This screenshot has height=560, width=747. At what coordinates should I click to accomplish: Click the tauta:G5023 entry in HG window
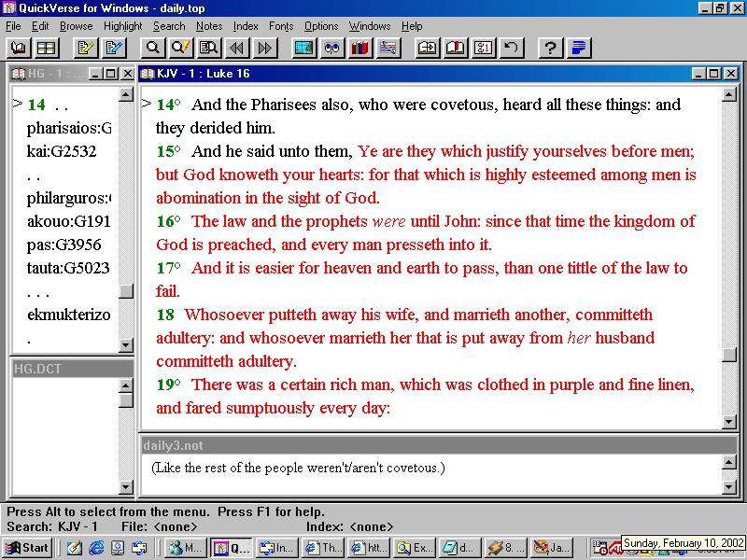point(68,268)
